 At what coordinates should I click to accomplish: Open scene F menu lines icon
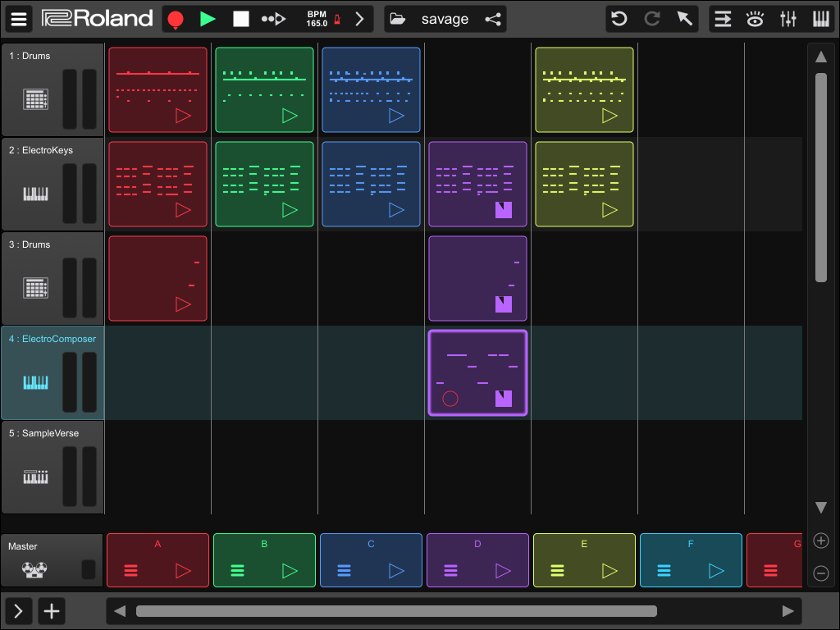pyautogui.click(x=664, y=571)
